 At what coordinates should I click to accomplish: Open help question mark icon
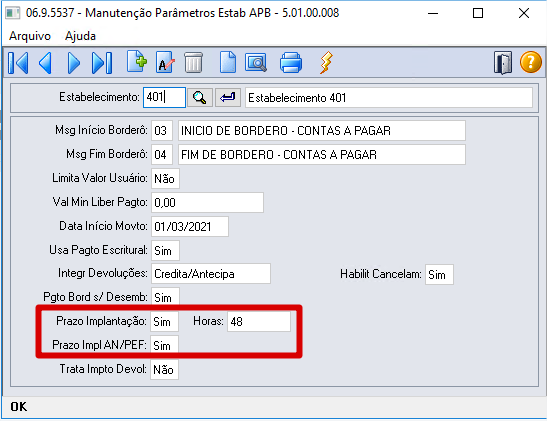[x=531, y=62]
